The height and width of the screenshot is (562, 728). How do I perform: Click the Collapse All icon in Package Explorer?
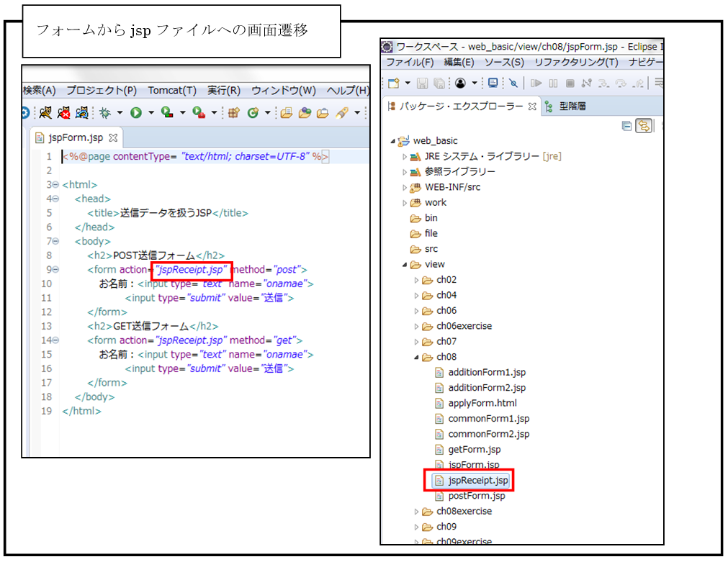point(626,126)
